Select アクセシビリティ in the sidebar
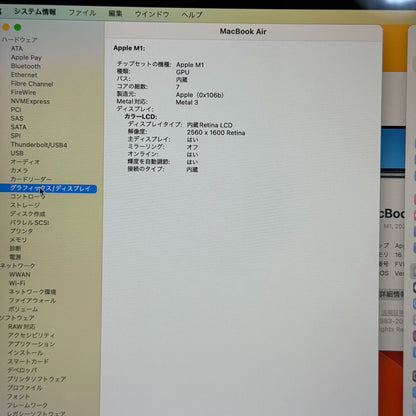Screen dimensions: 416x416 pos(32,335)
